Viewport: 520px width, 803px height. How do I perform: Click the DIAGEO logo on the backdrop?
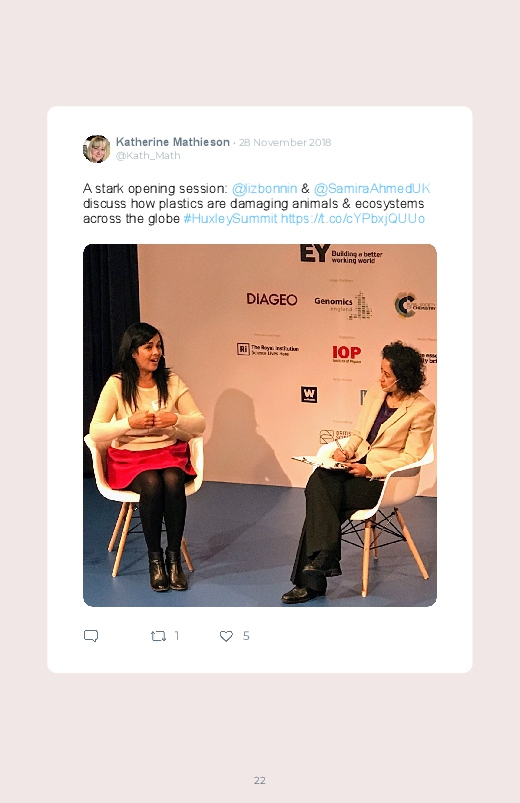272,299
